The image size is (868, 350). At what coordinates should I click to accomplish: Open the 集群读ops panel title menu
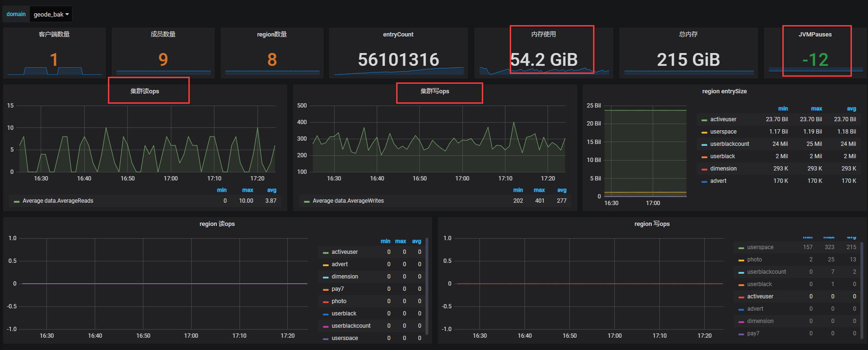click(145, 91)
